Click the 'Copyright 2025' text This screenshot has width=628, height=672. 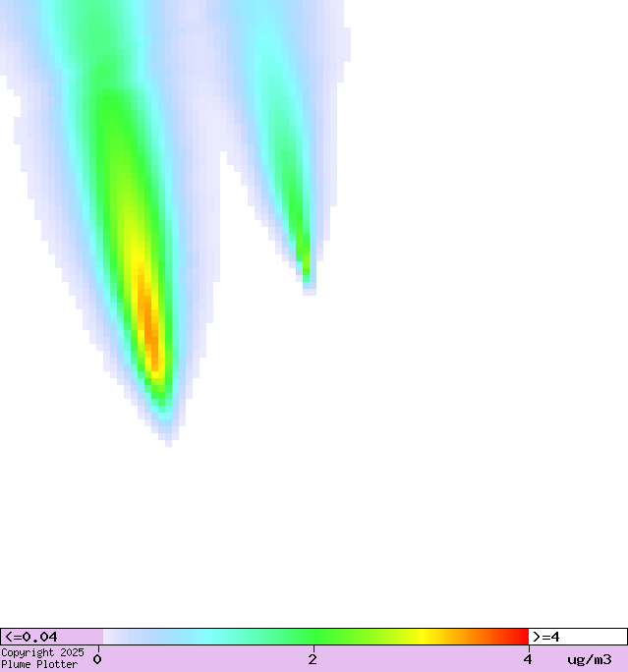[x=42, y=652]
